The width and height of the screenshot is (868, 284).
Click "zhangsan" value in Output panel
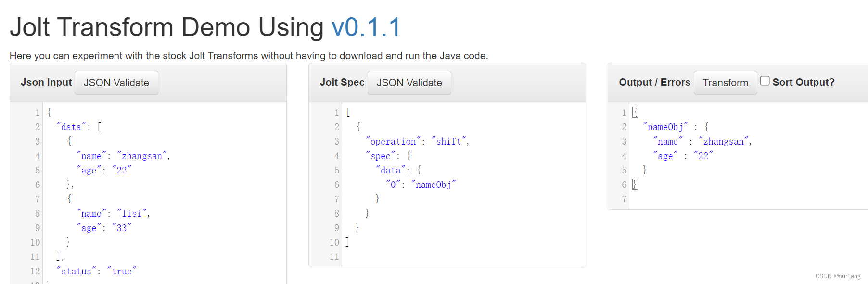(724, 141)
